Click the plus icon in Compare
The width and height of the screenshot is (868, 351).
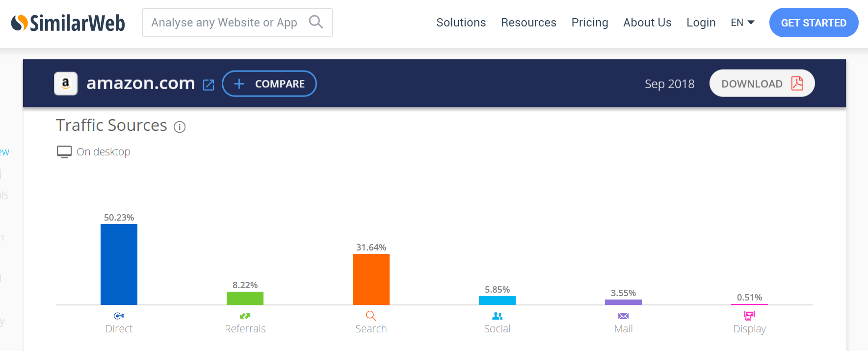pos(239,84)
